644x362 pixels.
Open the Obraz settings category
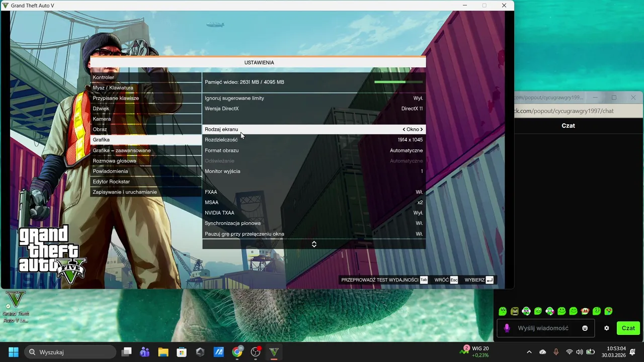click(x=146, y=129)
